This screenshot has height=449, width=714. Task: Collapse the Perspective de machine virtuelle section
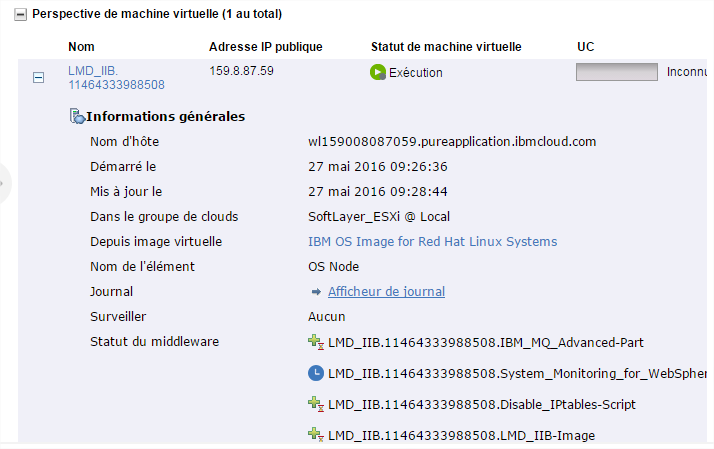(x=19, y=15)
